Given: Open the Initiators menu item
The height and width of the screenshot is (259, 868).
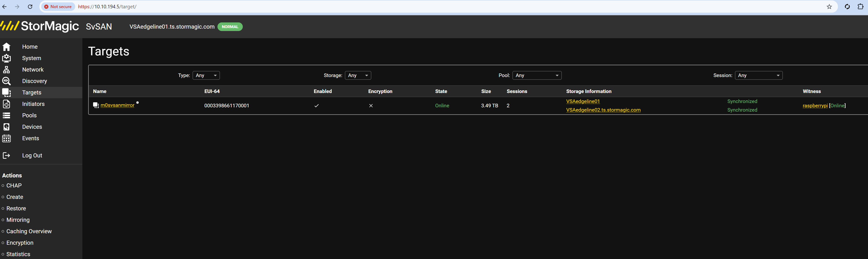Looking at the screenshot, I should click(x=33, y=104).
